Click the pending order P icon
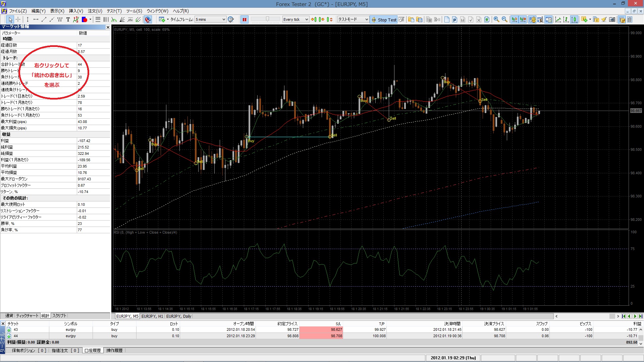This screenshot has width=644, height=362. [x=455, y=19]
